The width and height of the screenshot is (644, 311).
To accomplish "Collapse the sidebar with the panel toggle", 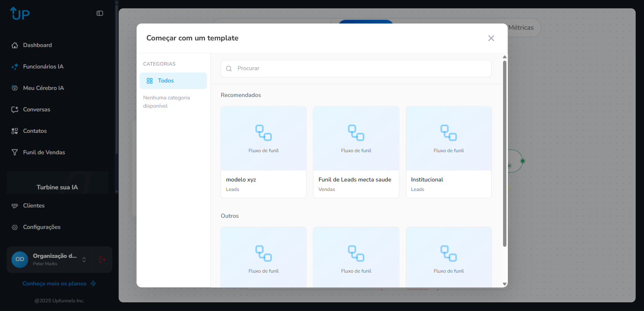I will (x=100, y=13).
